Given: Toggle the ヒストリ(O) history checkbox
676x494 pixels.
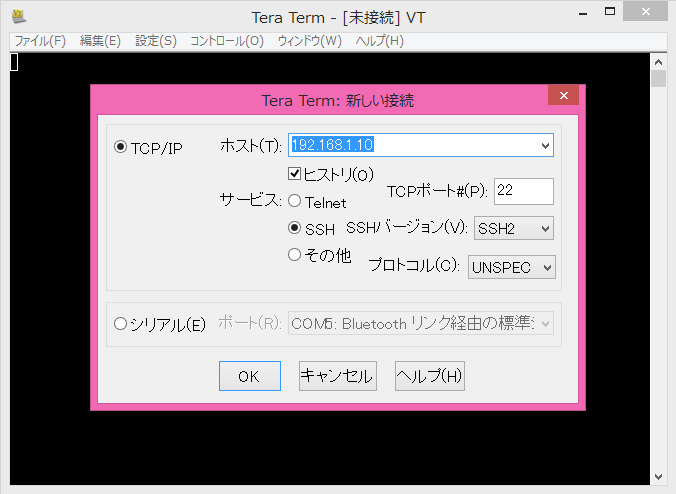Looking at the screenshot, I should coord(295,173).
